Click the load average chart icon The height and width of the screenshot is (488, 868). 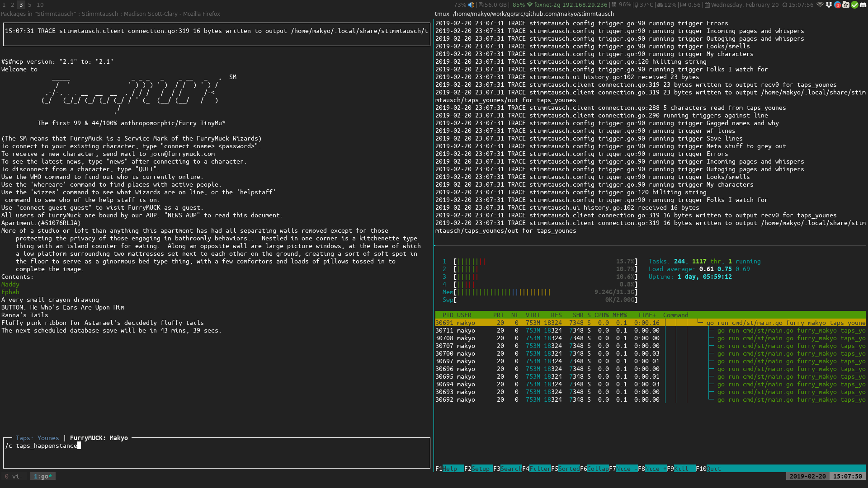pos(683,5)
